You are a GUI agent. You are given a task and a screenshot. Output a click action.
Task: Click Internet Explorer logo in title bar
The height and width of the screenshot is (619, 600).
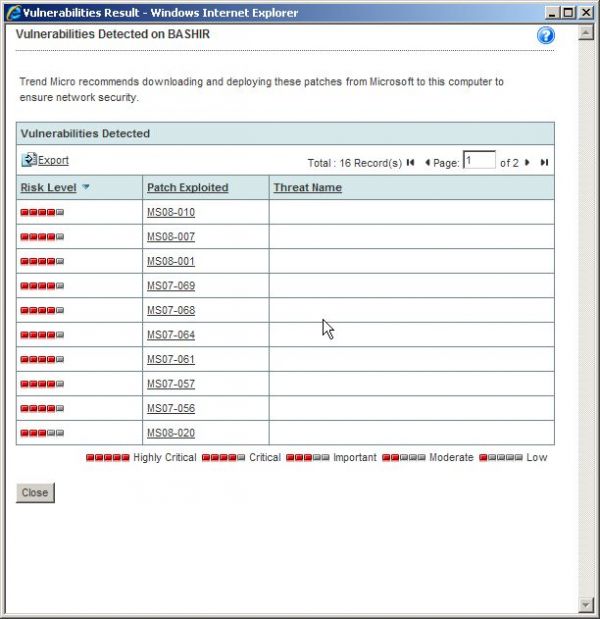point(13,12)
